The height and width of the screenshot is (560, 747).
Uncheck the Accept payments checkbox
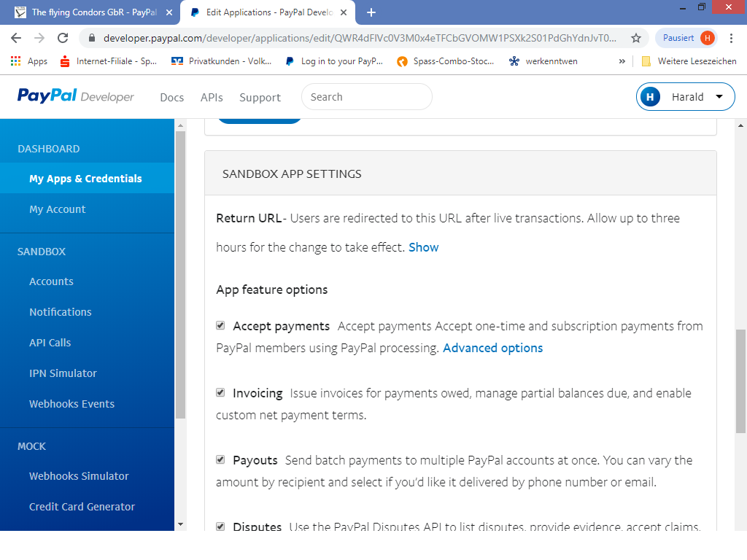(x=220, y=326)
